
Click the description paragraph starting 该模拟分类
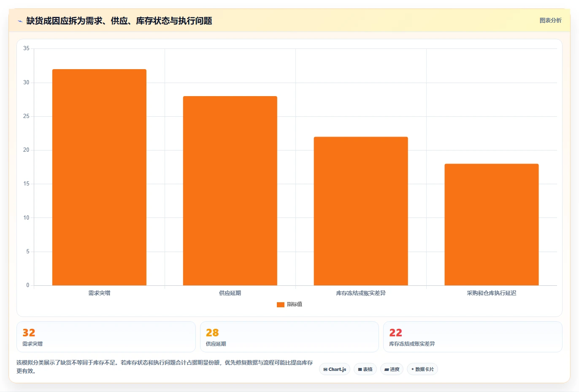(x=165, y=367)
